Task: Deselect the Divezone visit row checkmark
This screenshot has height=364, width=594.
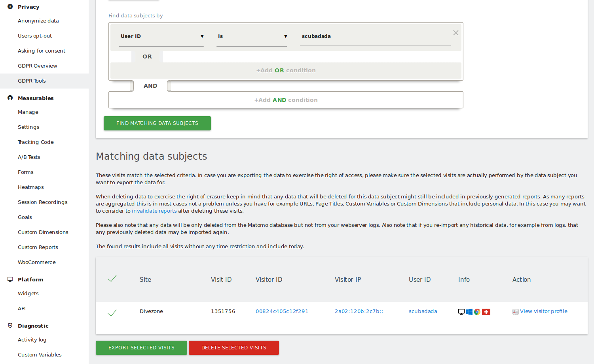Action: (x=112, y=312)
